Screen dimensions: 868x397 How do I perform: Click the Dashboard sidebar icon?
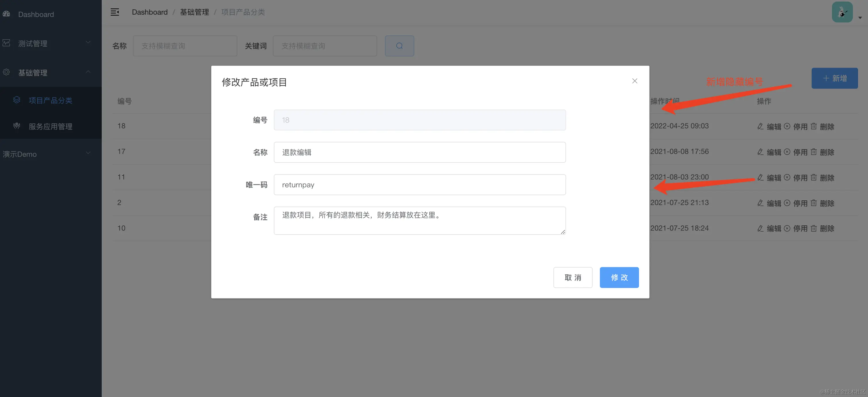pyautogui.click(x=6, y=14)
